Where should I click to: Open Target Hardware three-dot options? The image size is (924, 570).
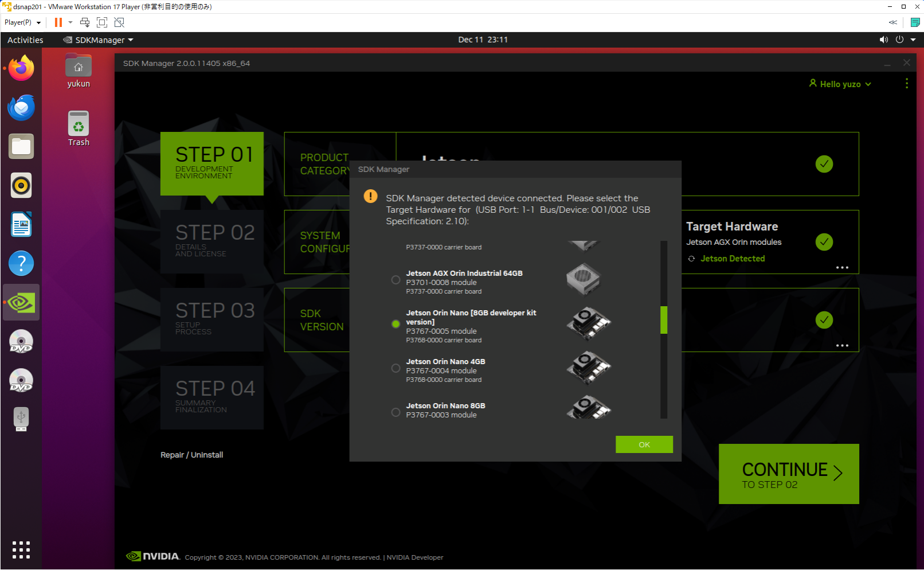coord(842,268)
